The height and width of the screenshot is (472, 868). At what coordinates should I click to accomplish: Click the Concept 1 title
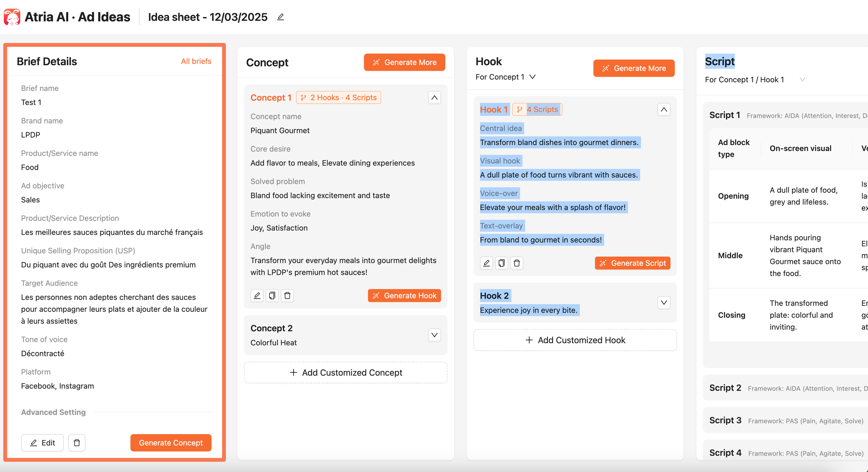point(271,97)
